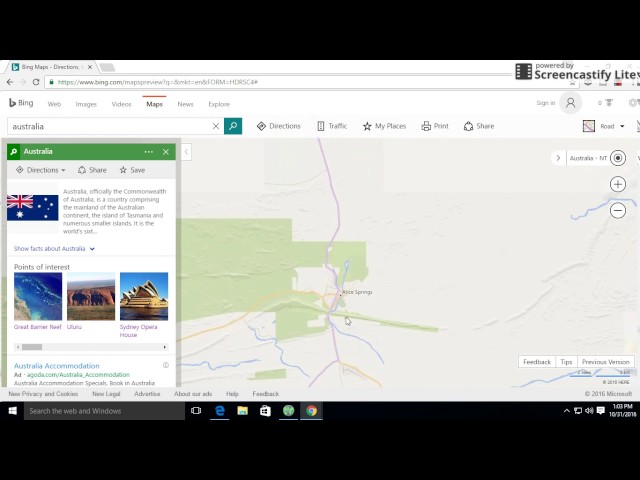The image size is (640, 480).
Task: Open the Action Center notification icon
Action: click(600, 411)
